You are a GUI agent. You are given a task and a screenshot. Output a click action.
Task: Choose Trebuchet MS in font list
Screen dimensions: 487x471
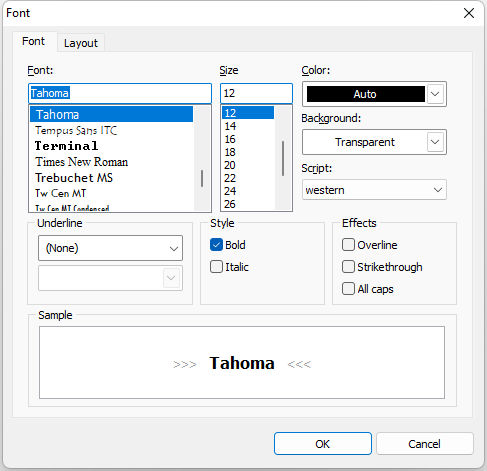[111, 178]
